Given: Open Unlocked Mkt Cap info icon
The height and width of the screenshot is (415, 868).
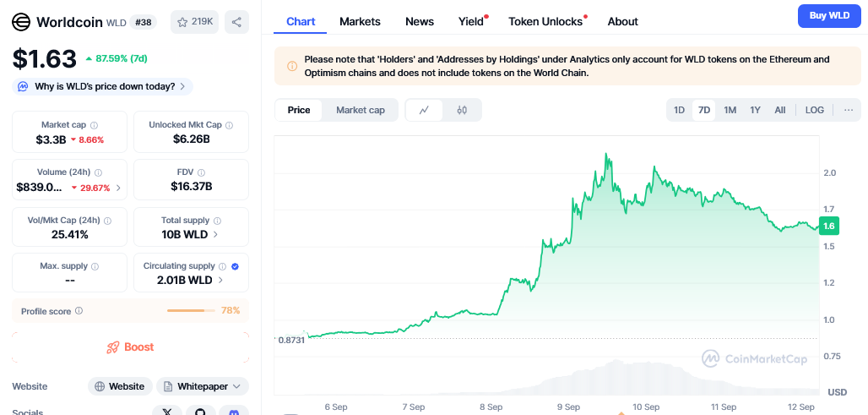Looking at the screenshot, I should coord(229,125).
